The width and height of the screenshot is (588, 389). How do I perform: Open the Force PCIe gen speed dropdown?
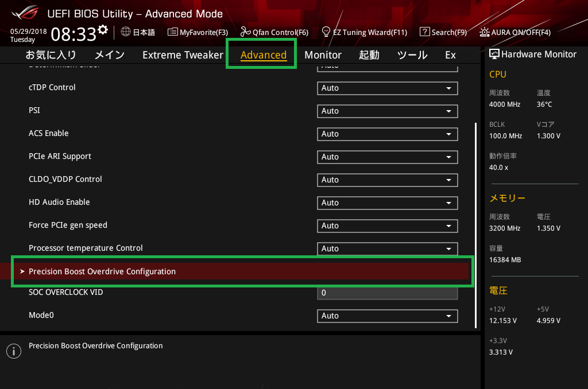point(388,225)
